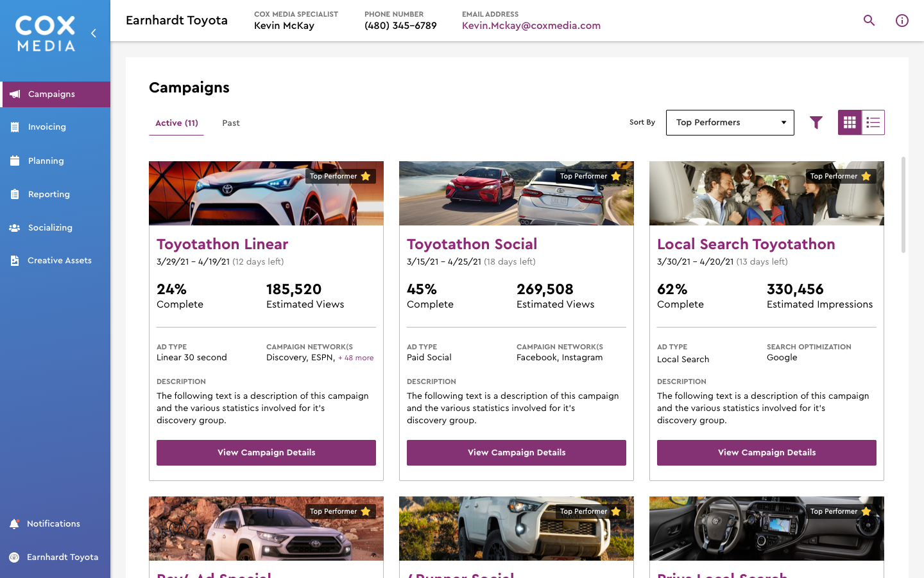
Task: Click the 'Linear 30 second' ad type
Action: tap(192, 358)
